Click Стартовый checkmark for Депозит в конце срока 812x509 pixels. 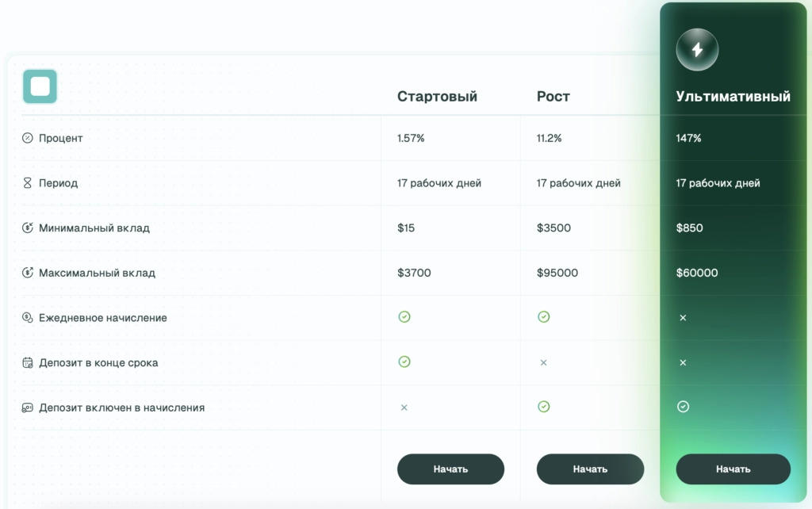point(404,362)
